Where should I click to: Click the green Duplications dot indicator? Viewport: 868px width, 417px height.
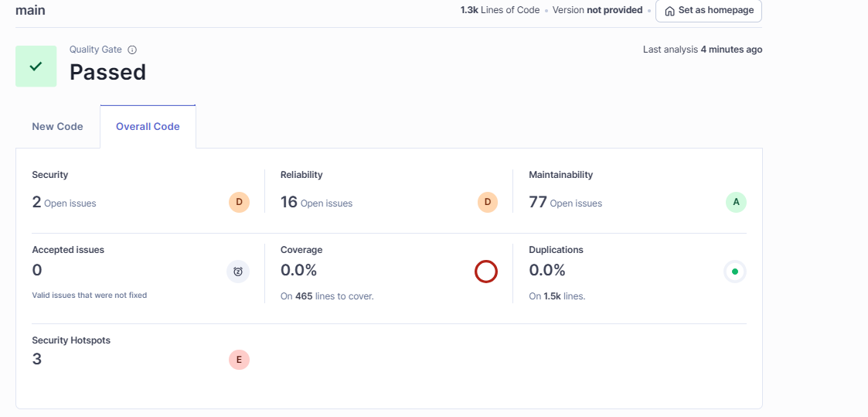734,272
